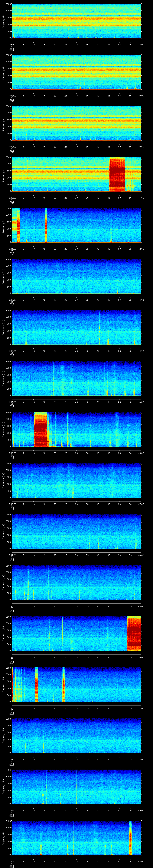Viewport: 153px width, 868px height.
Task: Click the orange 1400 Hz band in 0:38:00 spectrogram
Action: [77, 70]
